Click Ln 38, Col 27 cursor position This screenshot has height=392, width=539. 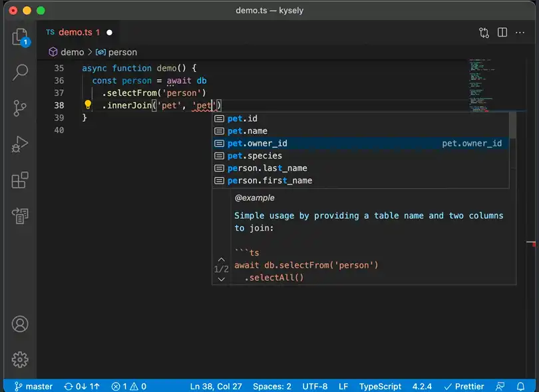pyautogui.click(x=216, y=387)
